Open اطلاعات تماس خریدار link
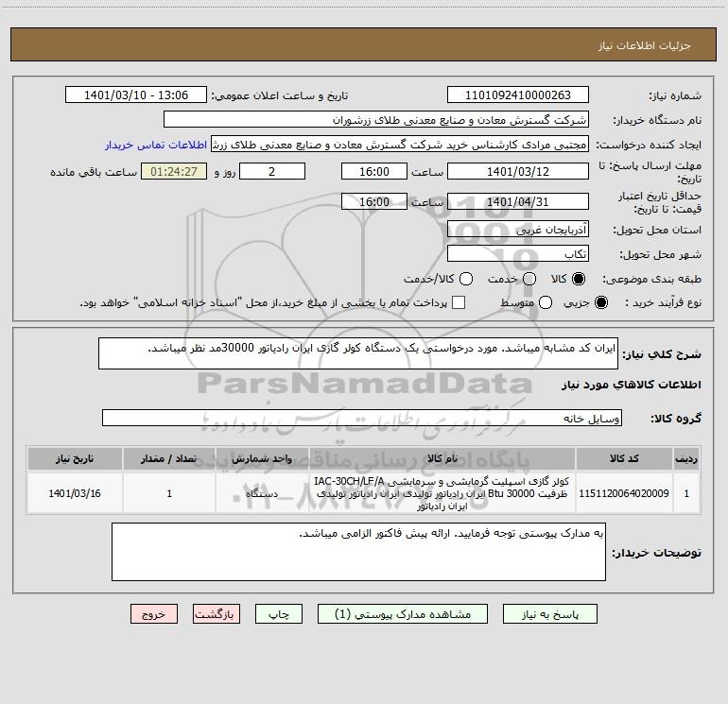Viewport: 728px width, 704px height. point(156,145)
